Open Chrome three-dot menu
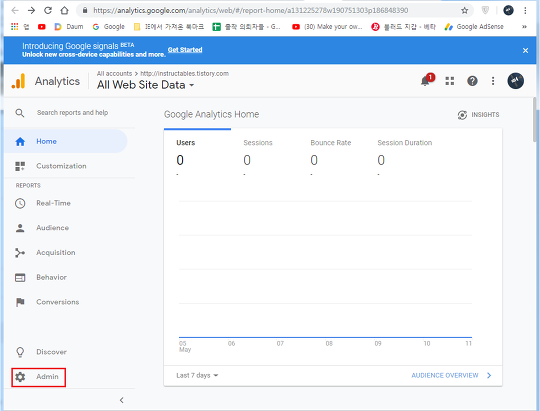 pyautogui.click(x=525, y=10)
